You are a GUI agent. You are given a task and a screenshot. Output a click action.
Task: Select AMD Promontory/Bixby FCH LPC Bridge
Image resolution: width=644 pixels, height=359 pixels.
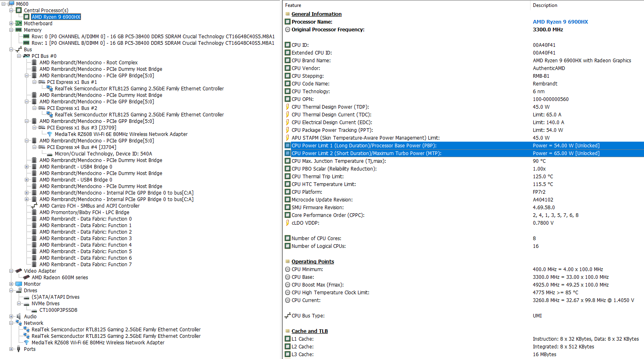84,212
